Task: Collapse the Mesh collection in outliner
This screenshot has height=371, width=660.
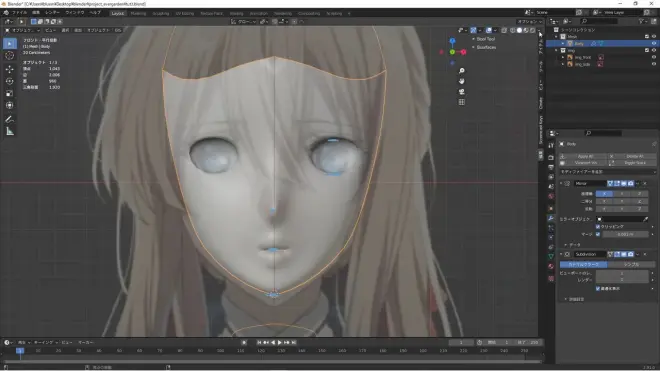Action: tap(556, 37)
